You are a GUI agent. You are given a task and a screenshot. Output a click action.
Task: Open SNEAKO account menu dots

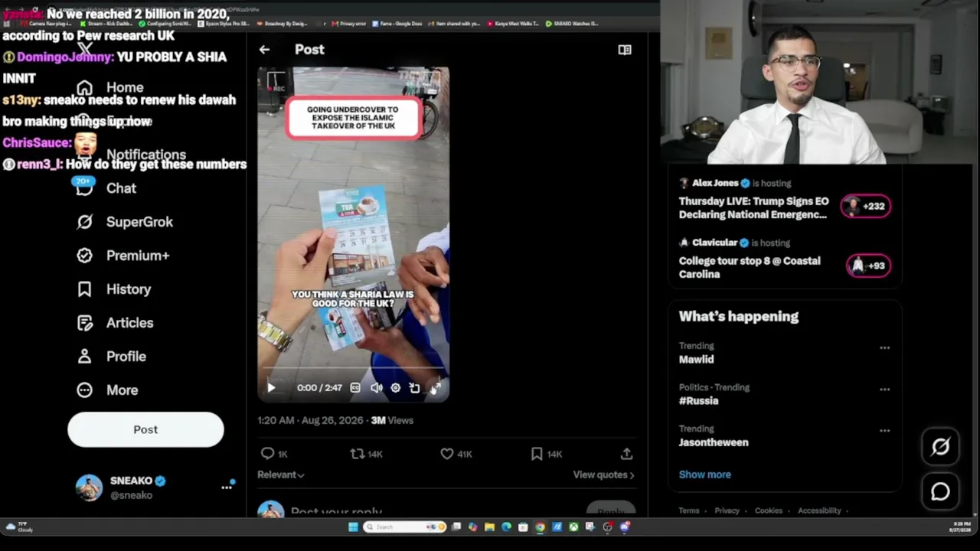tap(227, 487)
